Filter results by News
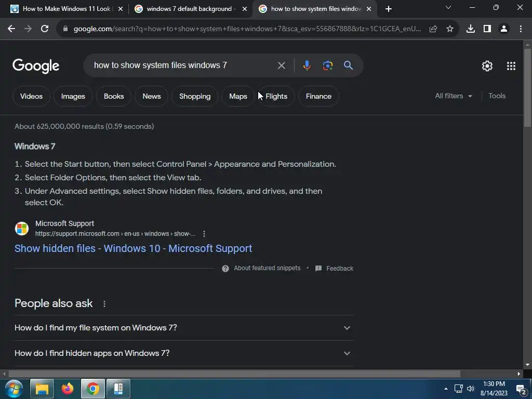532x399 pixels. click(x=152, y=96)
